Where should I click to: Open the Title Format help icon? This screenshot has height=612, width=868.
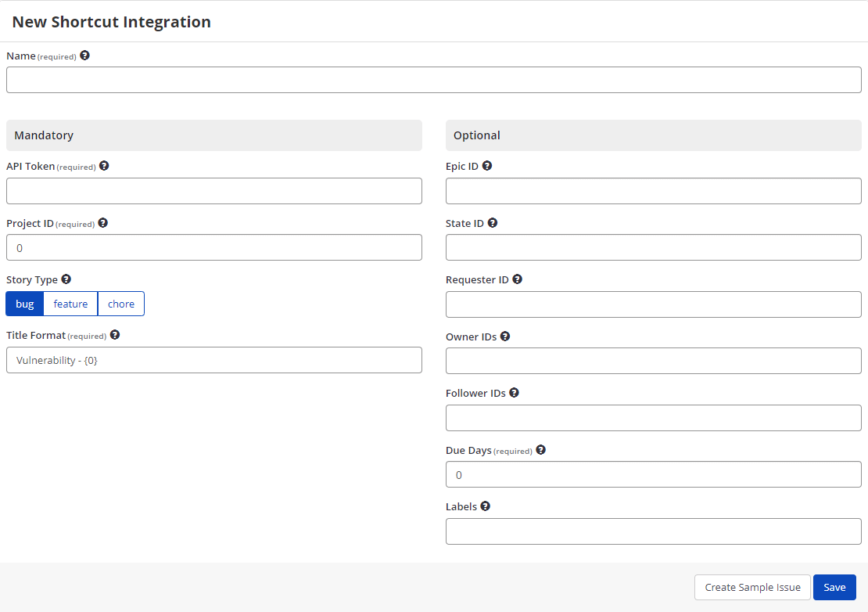tap(114, 335)
